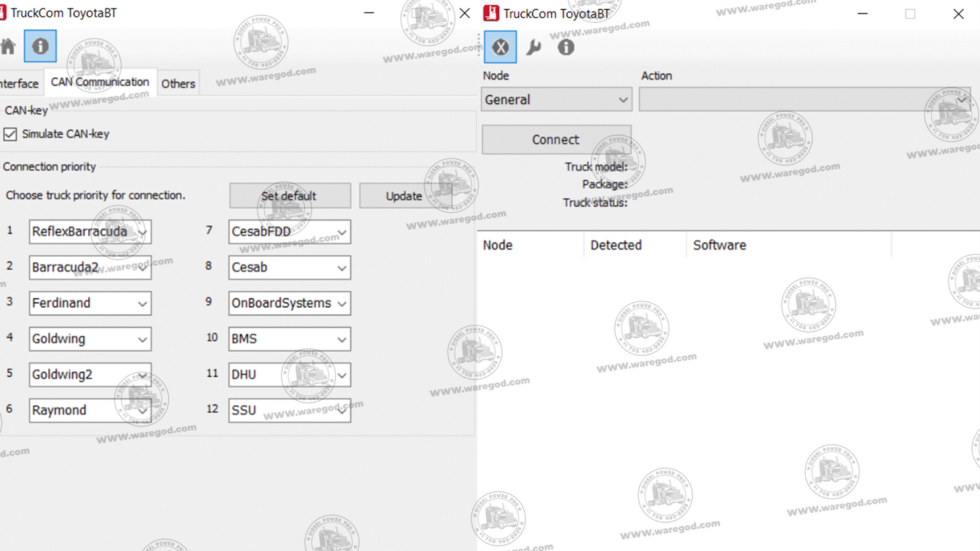Open the wrench settings icon in right window
Viewport: 980px width, 551px height.
[x=534, y=47]
